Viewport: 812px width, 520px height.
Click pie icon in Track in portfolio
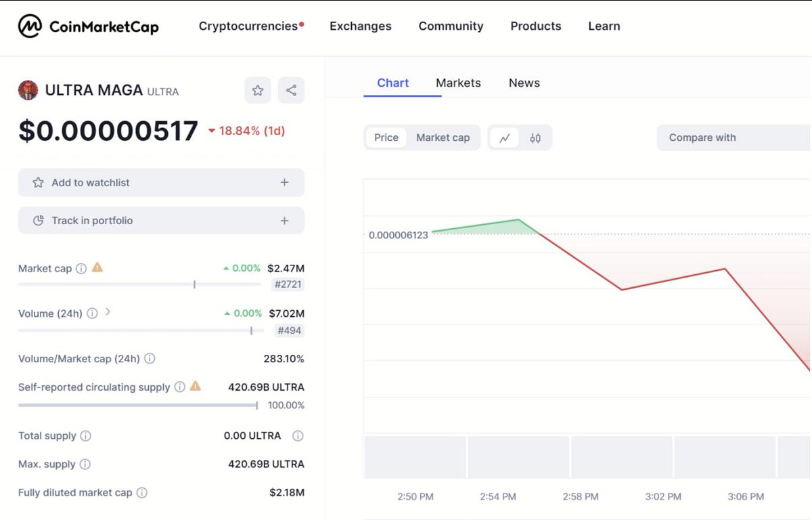[39, 221]
